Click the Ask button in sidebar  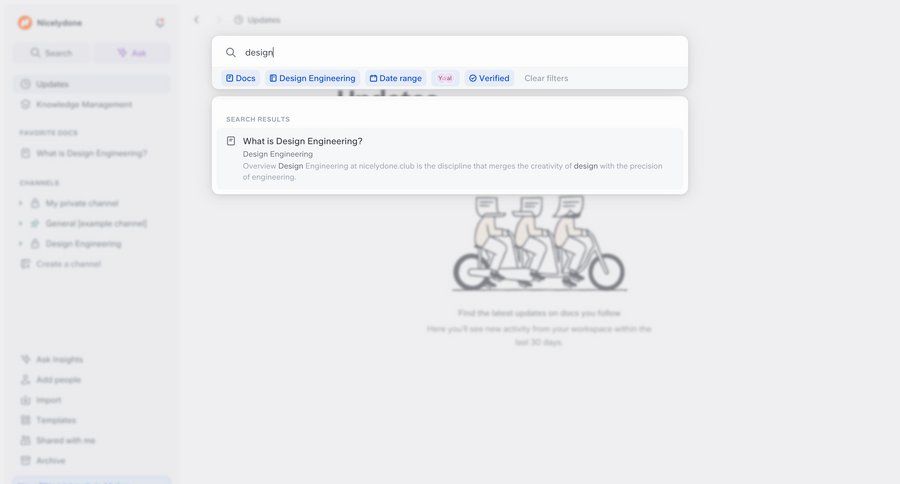click(x=132, y=53)
